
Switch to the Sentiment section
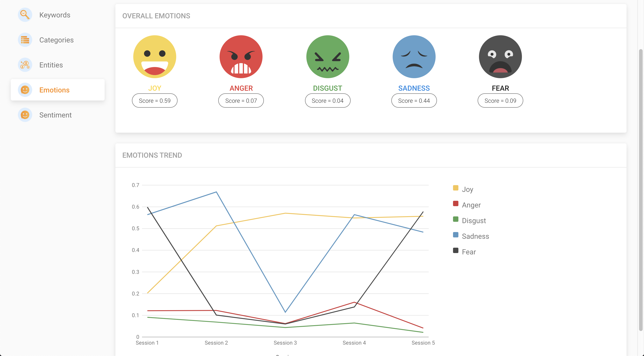pos(57,115)
